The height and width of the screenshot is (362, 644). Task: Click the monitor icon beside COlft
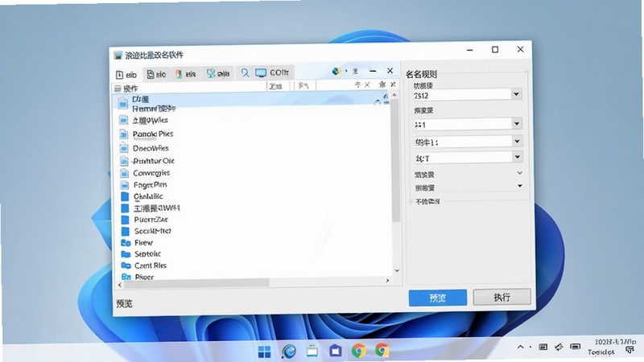[261, 72]
